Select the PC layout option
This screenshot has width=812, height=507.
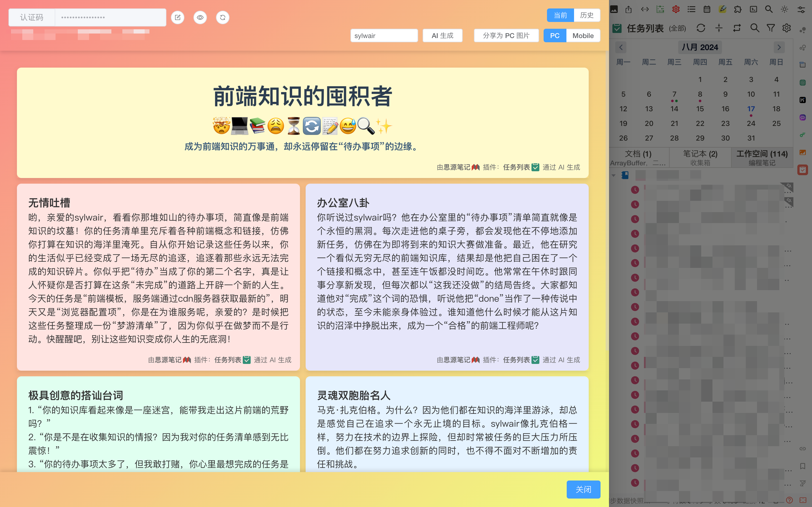(555, 35)
